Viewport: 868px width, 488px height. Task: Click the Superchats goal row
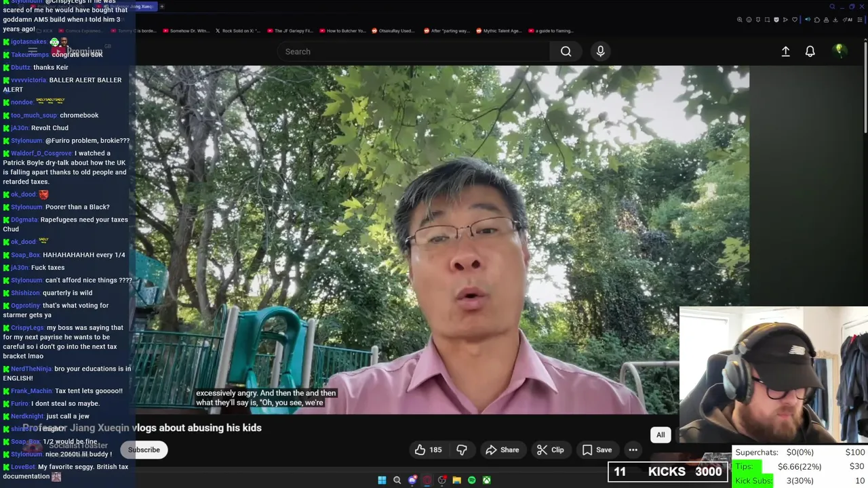[x=800, y=452]
